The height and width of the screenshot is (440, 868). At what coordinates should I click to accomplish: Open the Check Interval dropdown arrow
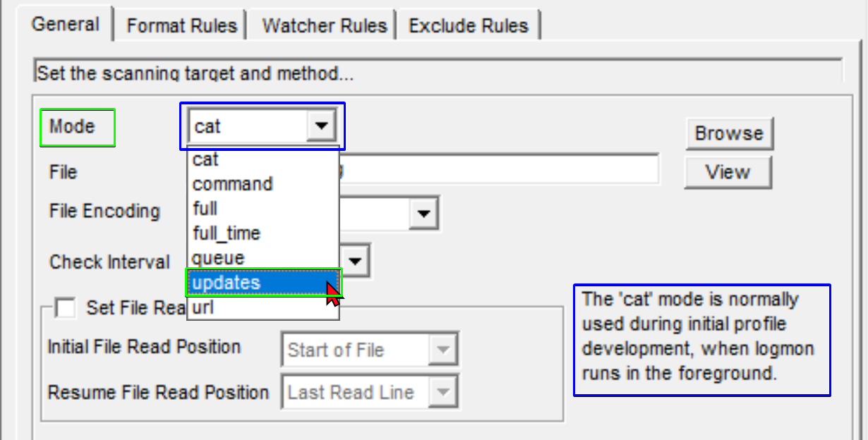point(355,262)
